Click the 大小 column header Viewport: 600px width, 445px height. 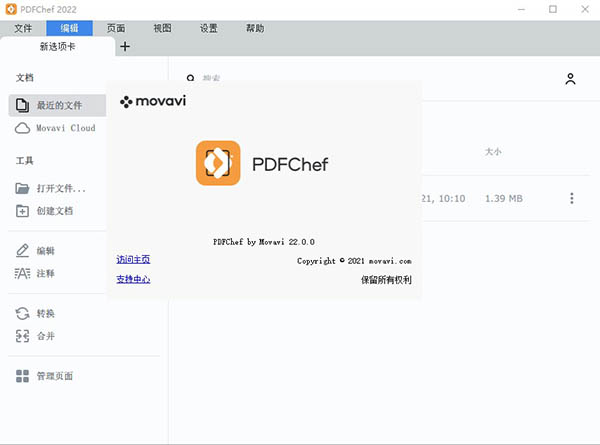tap(493, 152)
